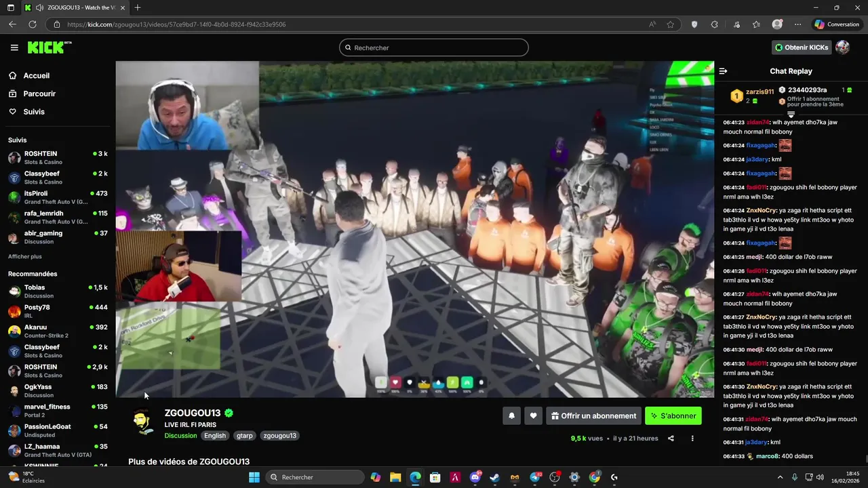
Task: Open video more options three-dot menu
Action: 692,439
